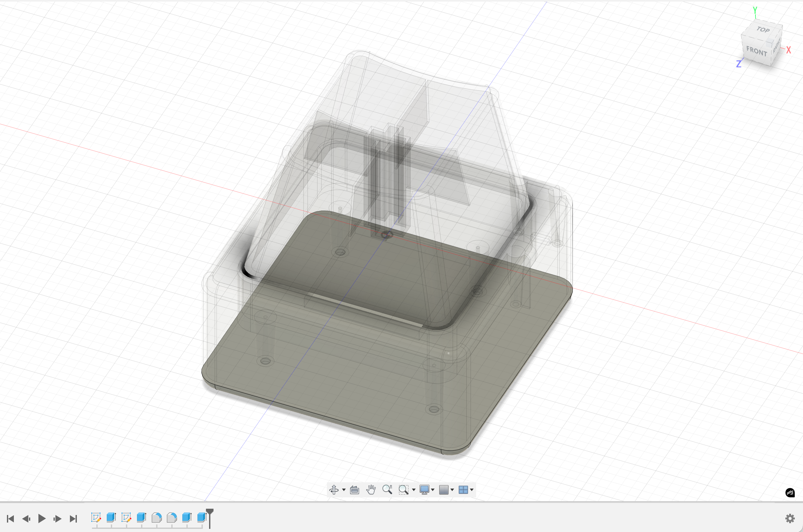
Task: Open Display Settings monitor icon
Action: [x=424, y=490]
